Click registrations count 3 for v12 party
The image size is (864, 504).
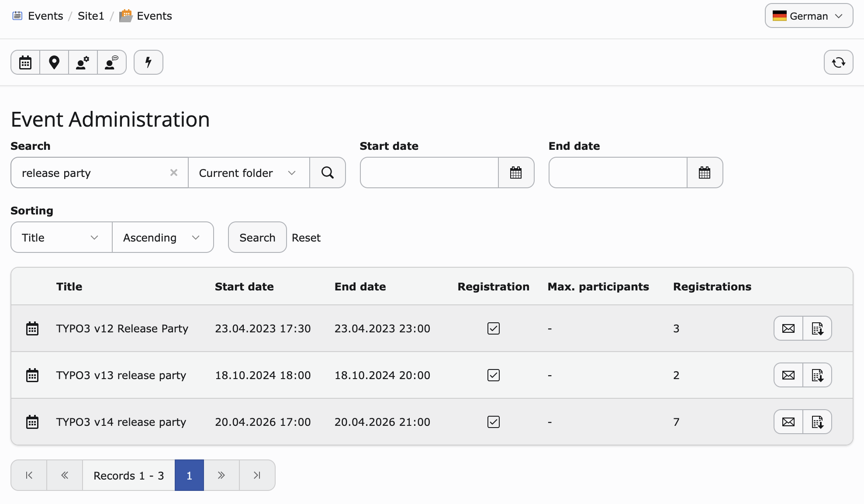(x=676, y=328)
